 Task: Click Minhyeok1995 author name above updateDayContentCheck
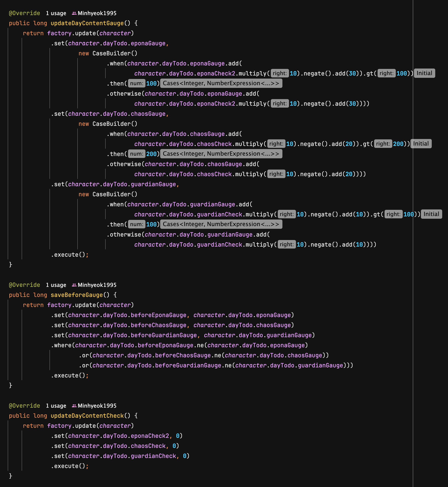[x=97, y=406]
